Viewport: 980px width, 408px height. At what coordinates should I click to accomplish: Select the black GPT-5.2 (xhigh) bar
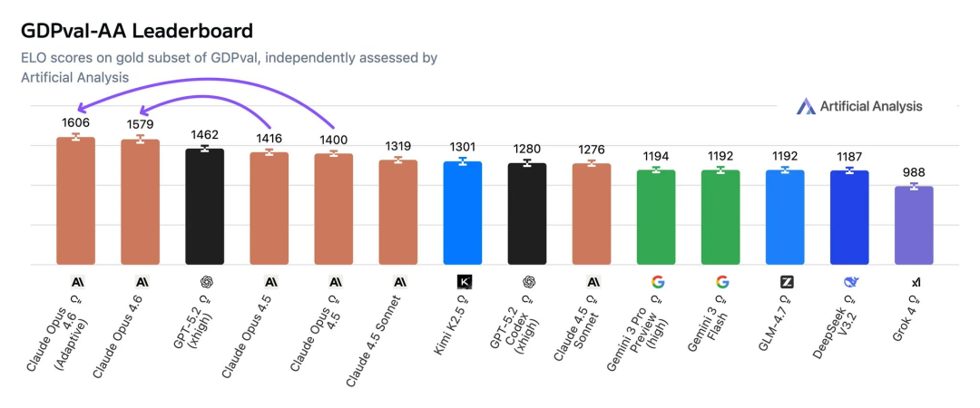(205, 207)
